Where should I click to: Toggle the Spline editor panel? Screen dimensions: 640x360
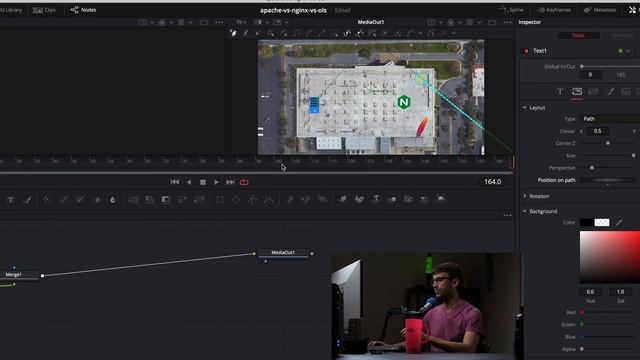point(511,10)
